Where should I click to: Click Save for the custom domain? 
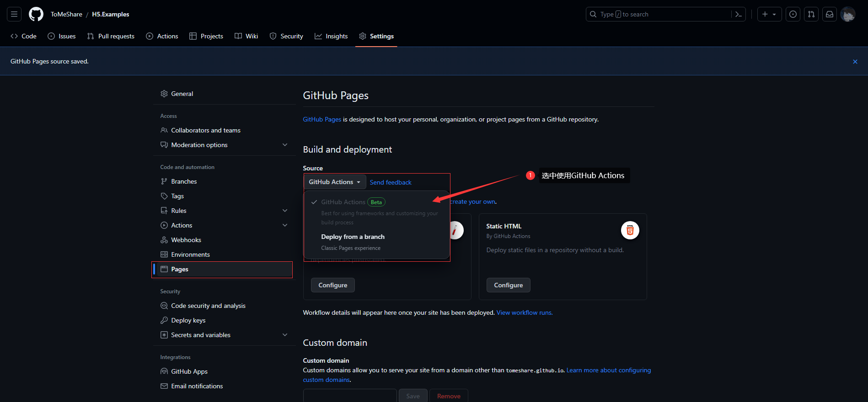[413, 396]
